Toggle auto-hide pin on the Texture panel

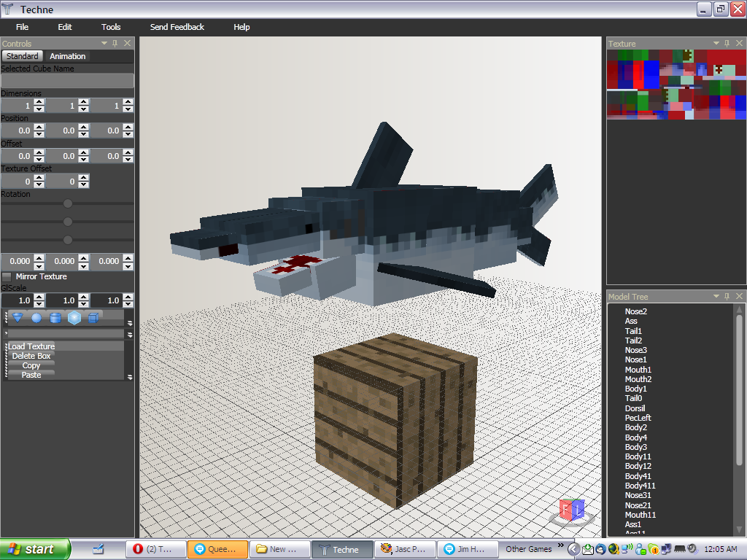pos(727,43)
